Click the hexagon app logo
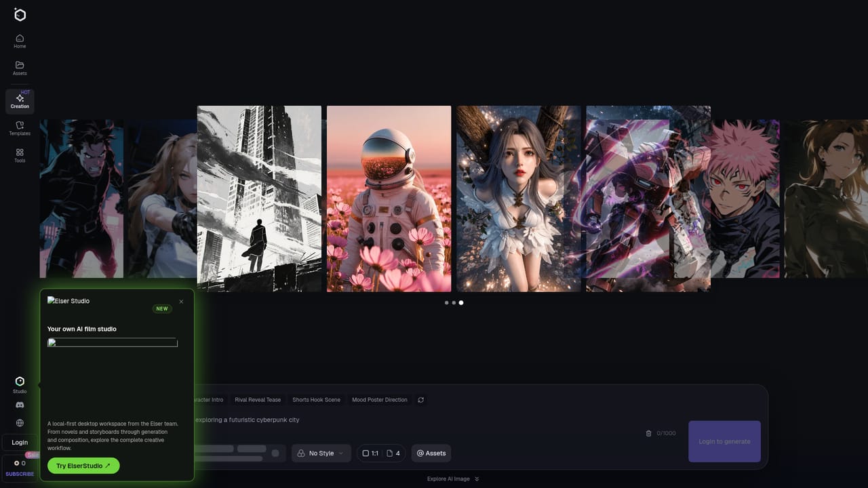Image resolution: width=868 pixels, height=488 pixels. coord(20,15)
